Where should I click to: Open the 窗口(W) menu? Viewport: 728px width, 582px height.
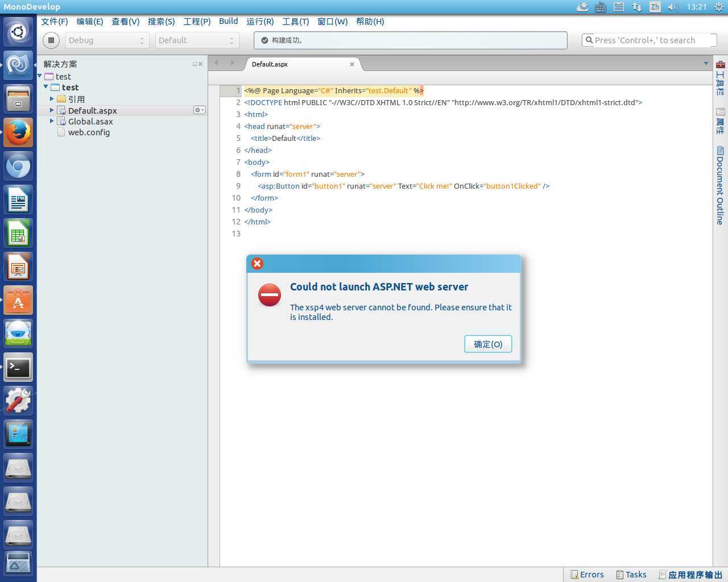[x=332, y=22]
